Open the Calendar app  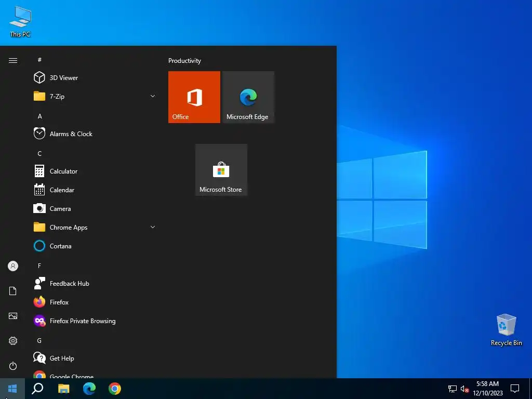click(94, 190)
